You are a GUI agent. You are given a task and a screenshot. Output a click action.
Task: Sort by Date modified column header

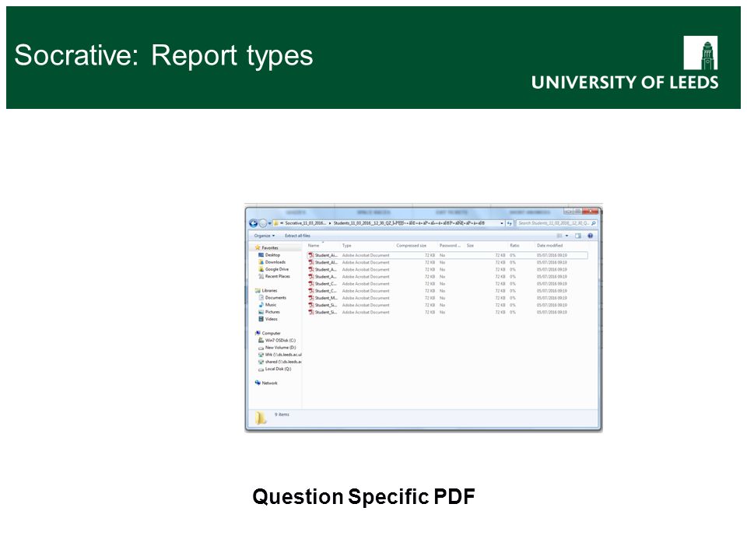click(x=550, y=246)
